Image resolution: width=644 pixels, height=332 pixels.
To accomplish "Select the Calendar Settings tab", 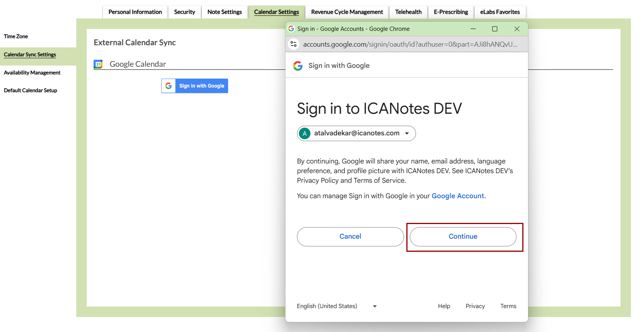I will [x=277, y=12].
